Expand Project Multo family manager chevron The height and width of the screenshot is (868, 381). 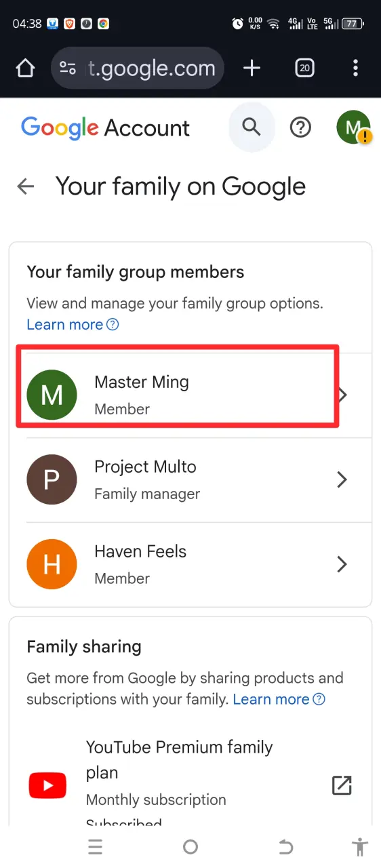tap(342, 479)
